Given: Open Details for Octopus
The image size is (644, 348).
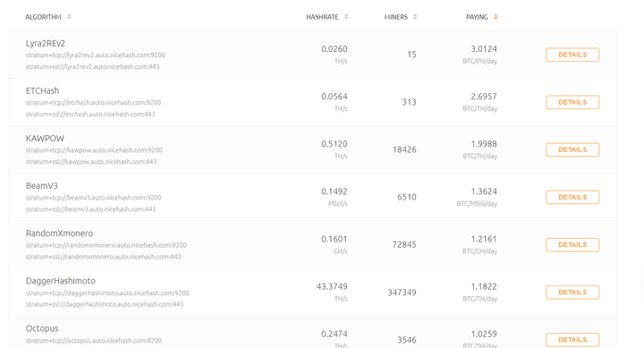Looking at the screenshot, I should pyautogui.click(x=572, y=340).
